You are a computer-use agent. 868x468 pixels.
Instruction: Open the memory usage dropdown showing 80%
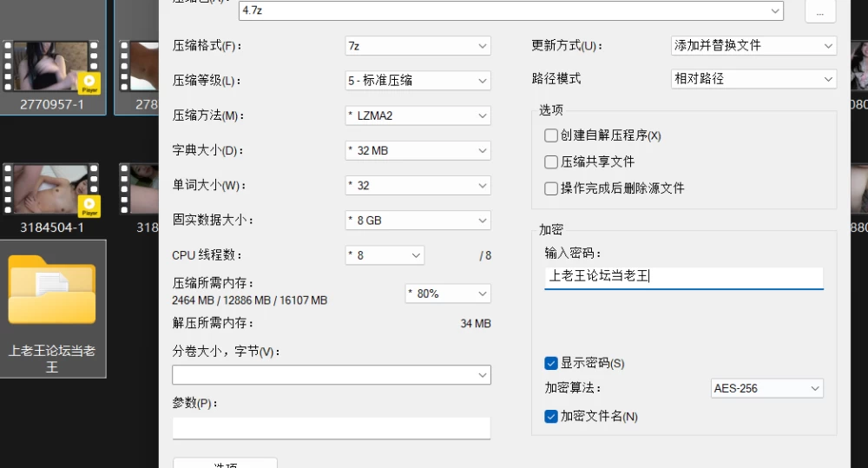click(x=448, y=293)
